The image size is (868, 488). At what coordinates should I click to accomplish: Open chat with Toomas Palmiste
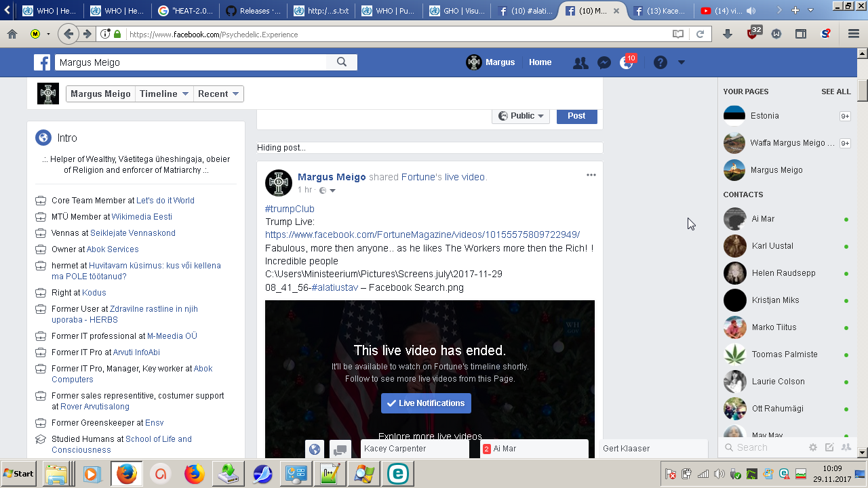pos(786,354)
